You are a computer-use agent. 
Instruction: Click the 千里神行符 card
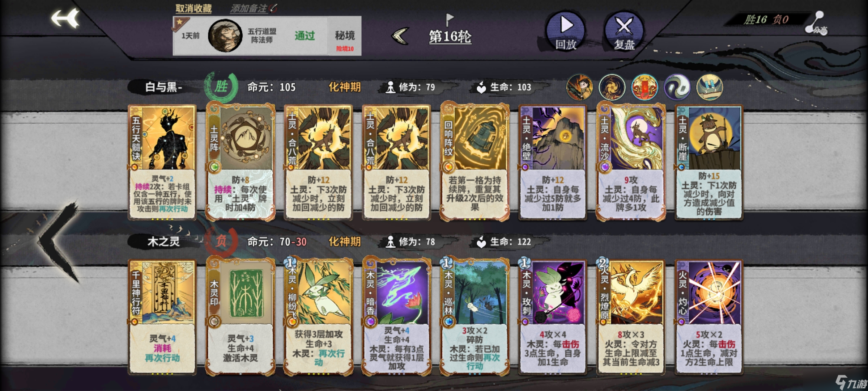click(x=162, y=316)
